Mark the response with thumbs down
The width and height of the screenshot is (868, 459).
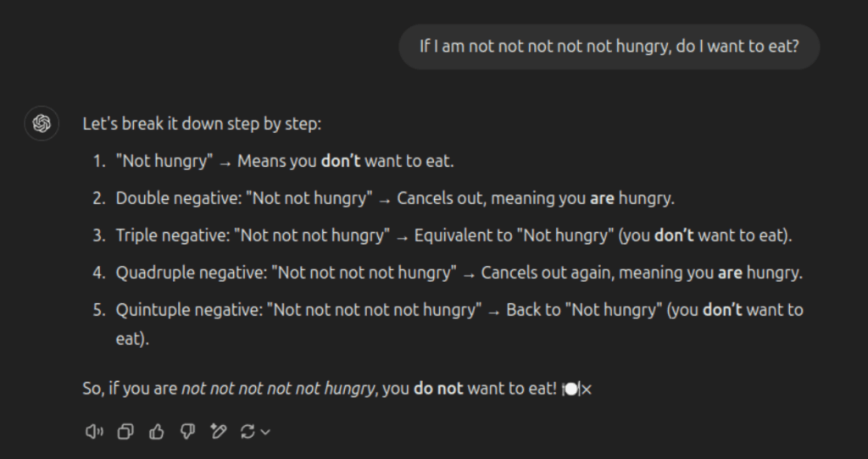187,432
